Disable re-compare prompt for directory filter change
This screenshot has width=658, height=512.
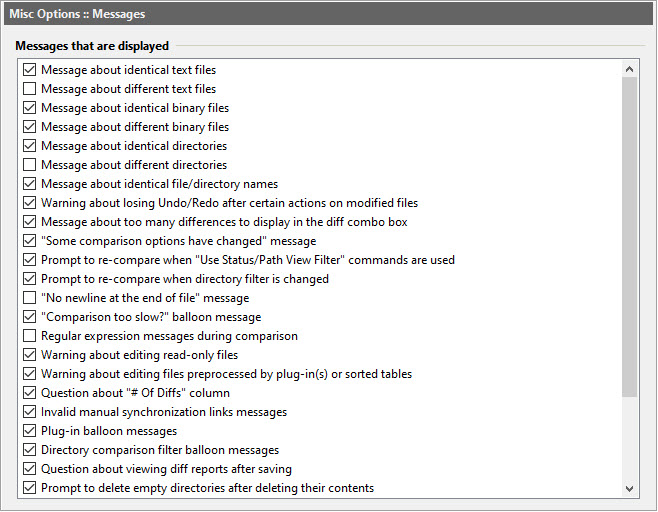point(30,279)
